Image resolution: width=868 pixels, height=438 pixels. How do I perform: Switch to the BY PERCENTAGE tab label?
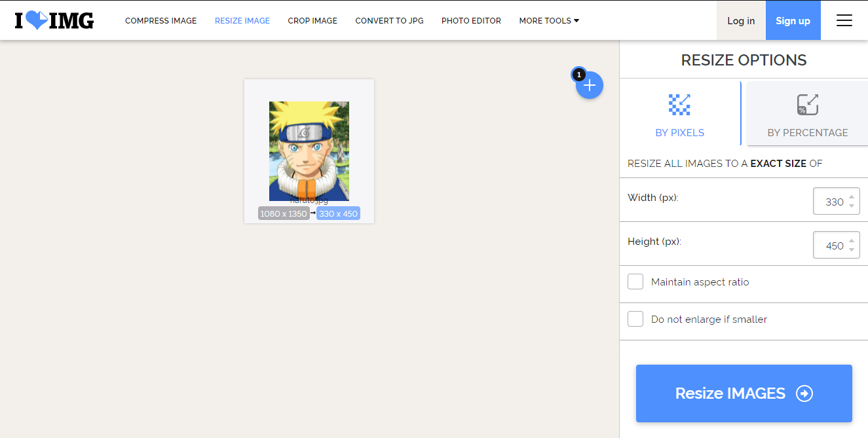[808, 133]
